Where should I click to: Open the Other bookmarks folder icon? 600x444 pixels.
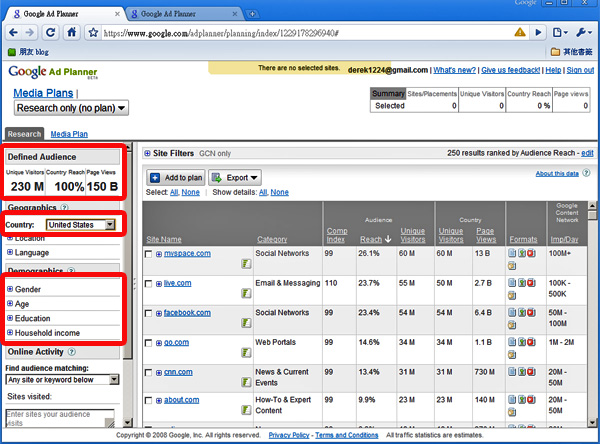(555, 52)
